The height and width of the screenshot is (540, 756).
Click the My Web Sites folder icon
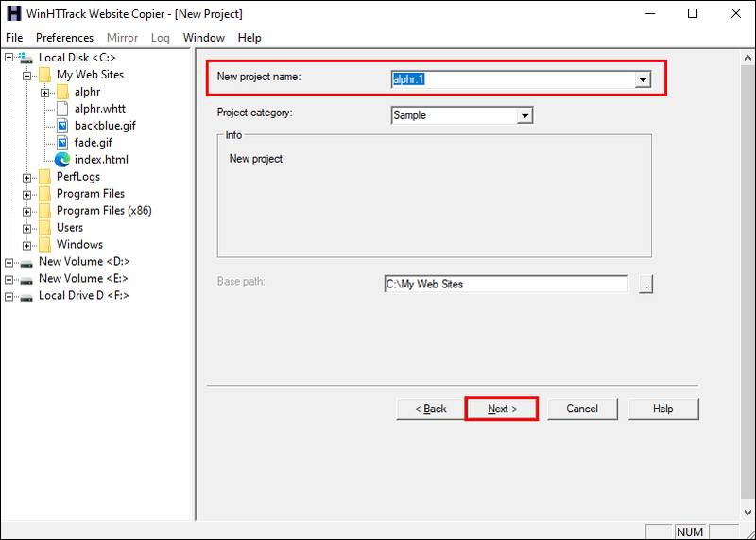click(44, 75)
